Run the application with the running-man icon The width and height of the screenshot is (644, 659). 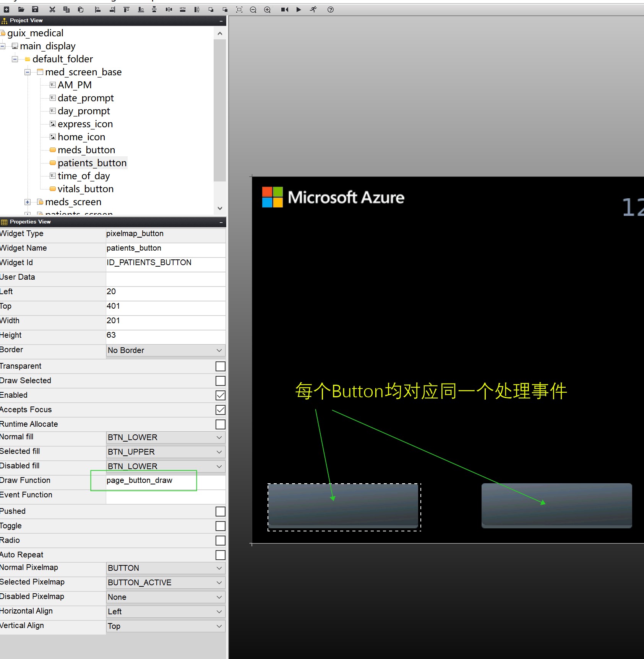[x=313, y=10]
